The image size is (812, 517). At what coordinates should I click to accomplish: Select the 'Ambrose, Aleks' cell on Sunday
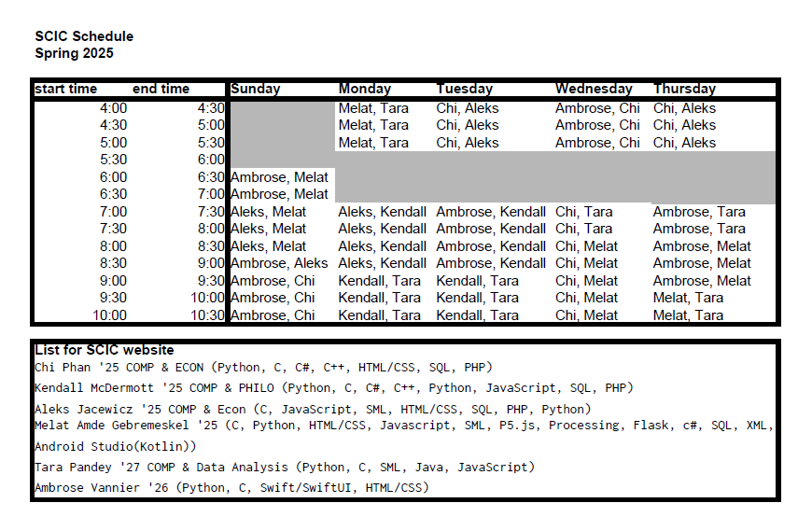[279, 264]
